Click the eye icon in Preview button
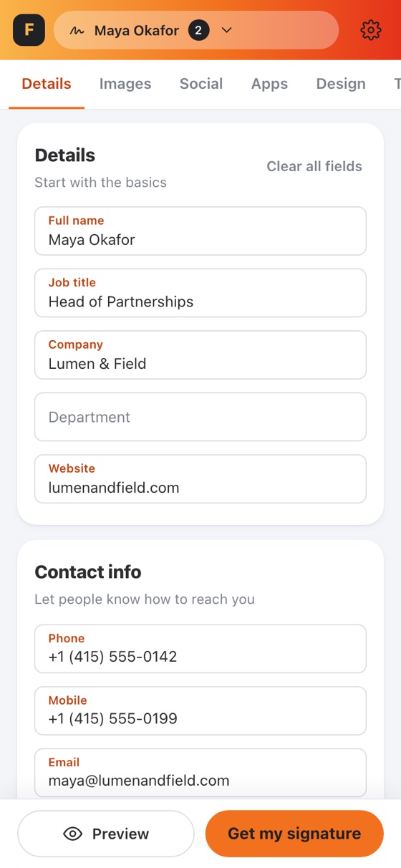The width and height of the screenshot is (401, 868). 73,834
